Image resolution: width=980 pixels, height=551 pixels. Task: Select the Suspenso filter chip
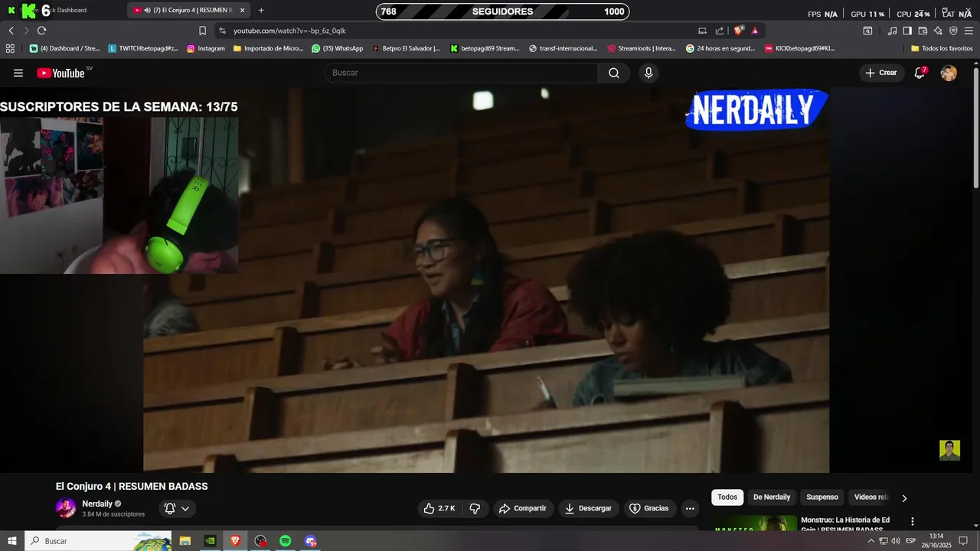click(822, 497)
